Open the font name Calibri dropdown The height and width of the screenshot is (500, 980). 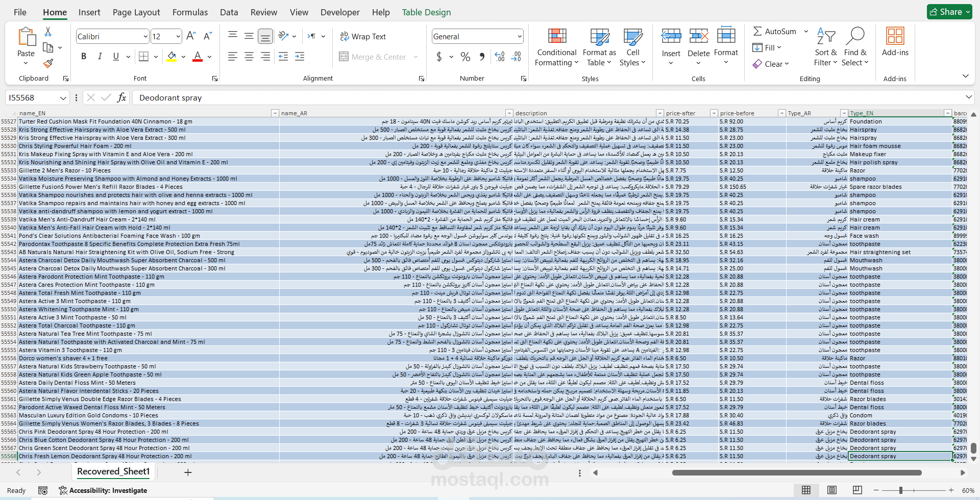[145, 36]
